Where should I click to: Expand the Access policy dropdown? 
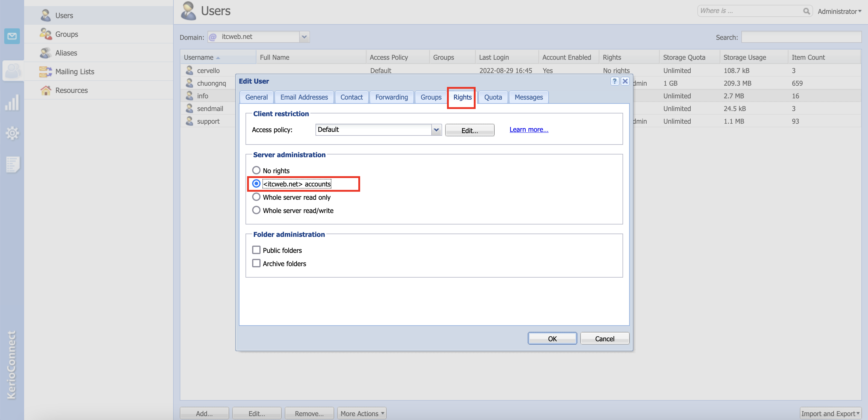click(x=436, y=130)
